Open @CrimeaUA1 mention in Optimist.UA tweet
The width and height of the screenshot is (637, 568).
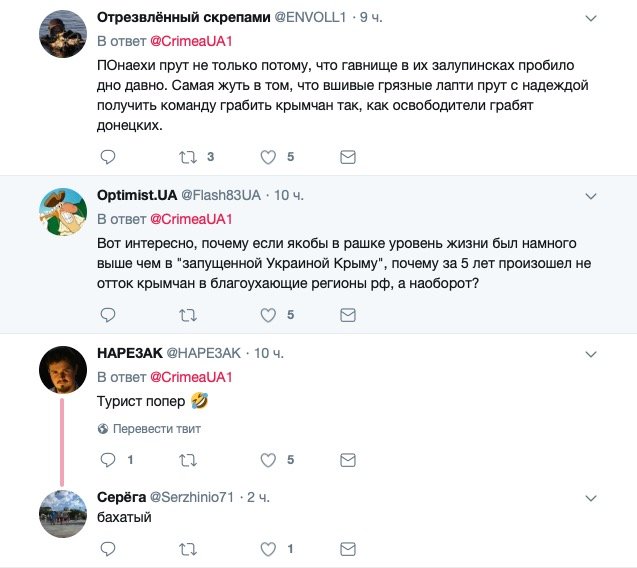(191, 219)
